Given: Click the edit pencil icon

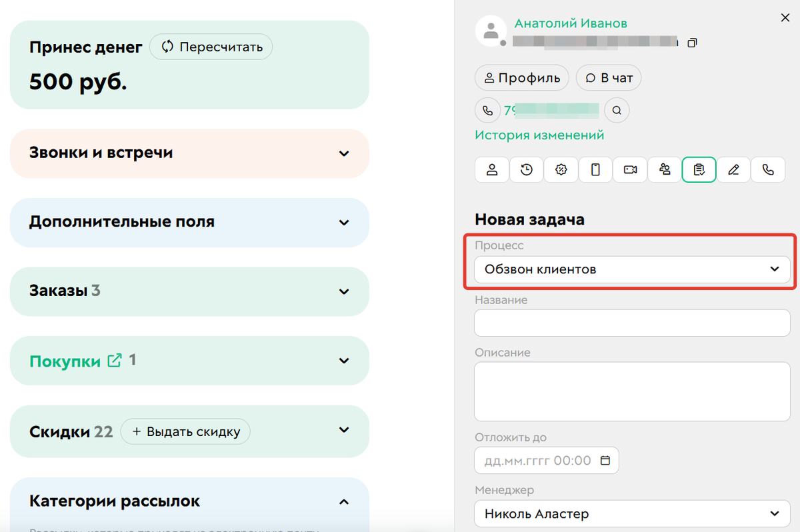Looking at the screenshot, I should coord(734,169).
